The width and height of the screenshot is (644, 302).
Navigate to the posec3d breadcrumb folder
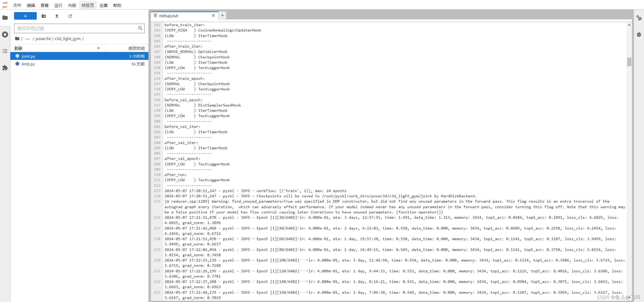(x=43, y=39)
